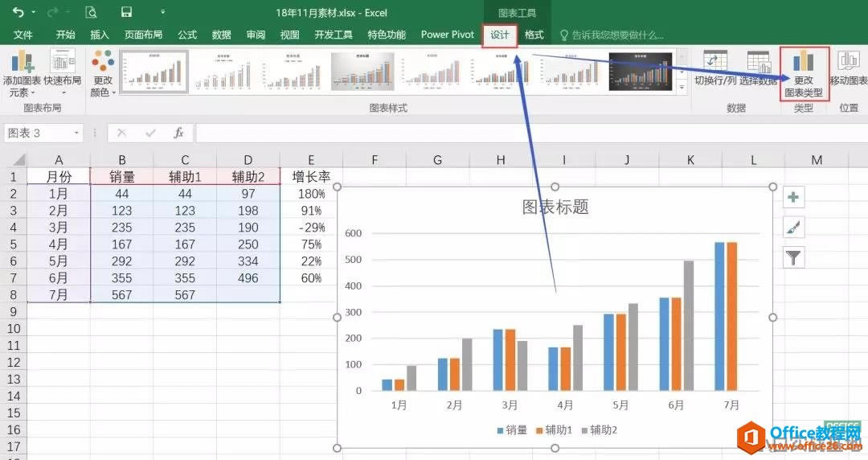Open the 审阅 ribbon tab
This screenshot has width=868, height=460.
256,35
